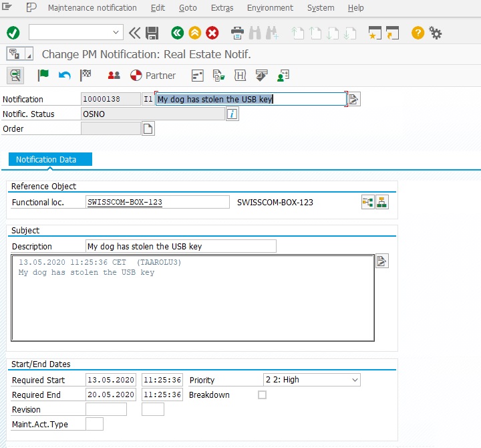
Task: Click the Required End date field
Action: pos(111,395)
